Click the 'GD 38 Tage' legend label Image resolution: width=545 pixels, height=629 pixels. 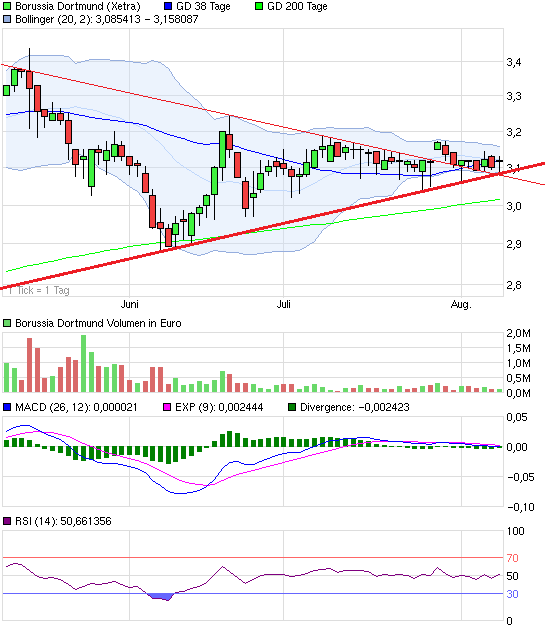pos(203,6)
